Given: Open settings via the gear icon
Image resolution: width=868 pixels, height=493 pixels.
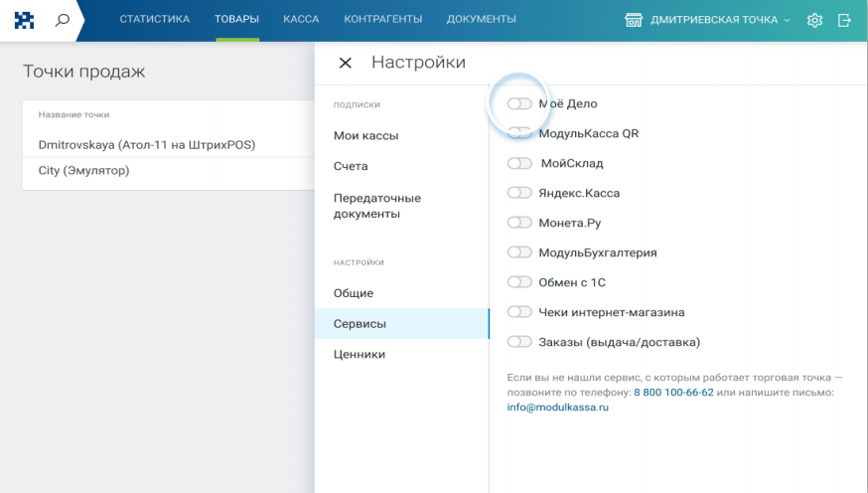Looking at the screenshot, I should tap(815, 20).
